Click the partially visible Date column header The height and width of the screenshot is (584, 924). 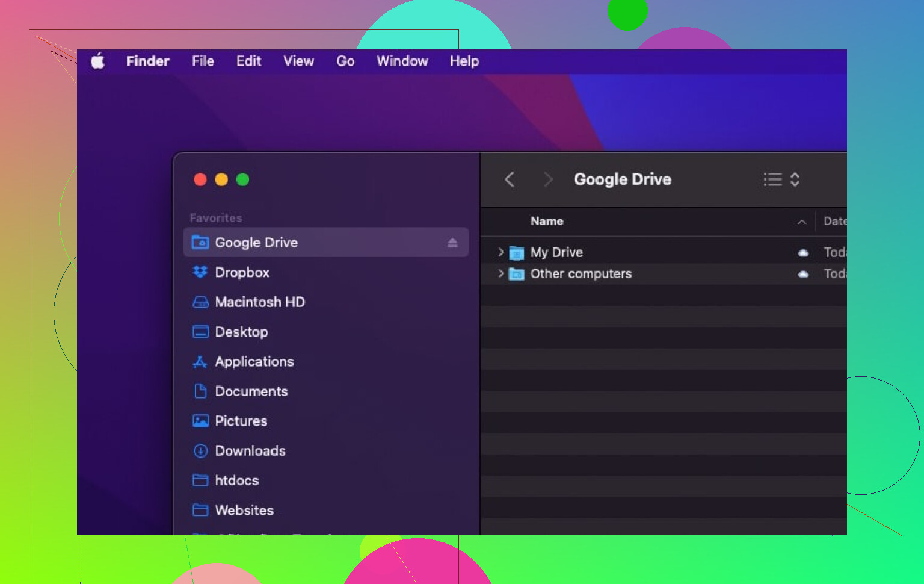[x=834, y=221]
